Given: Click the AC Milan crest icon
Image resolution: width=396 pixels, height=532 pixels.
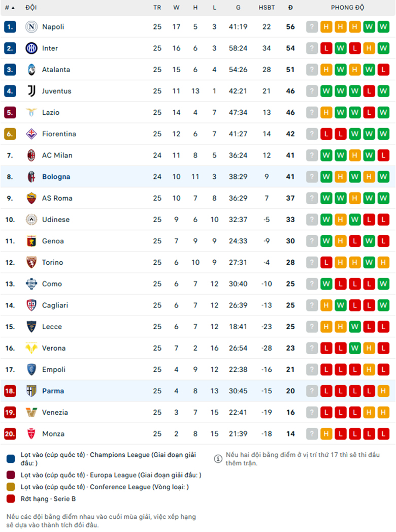Looking at the screenshot, I should 31,155.
